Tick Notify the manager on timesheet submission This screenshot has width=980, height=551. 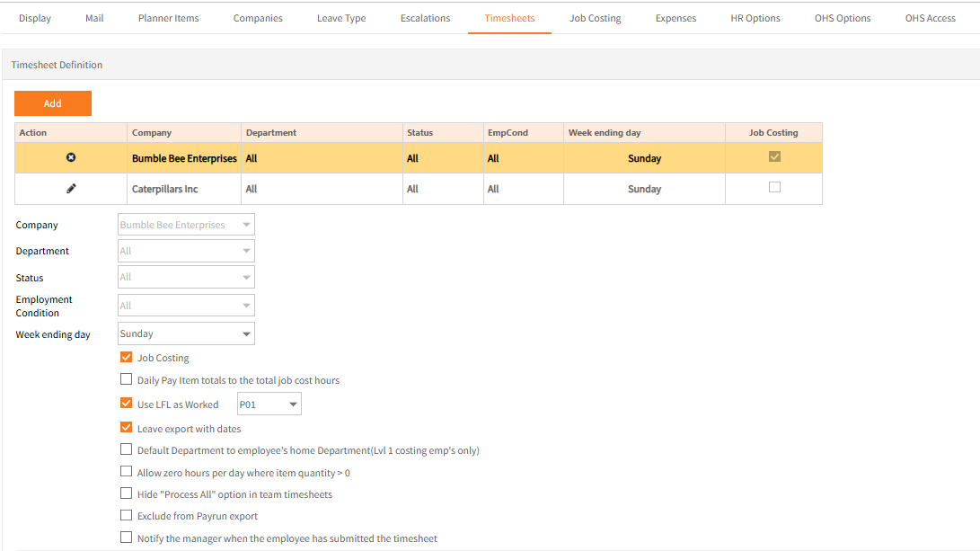127,538
